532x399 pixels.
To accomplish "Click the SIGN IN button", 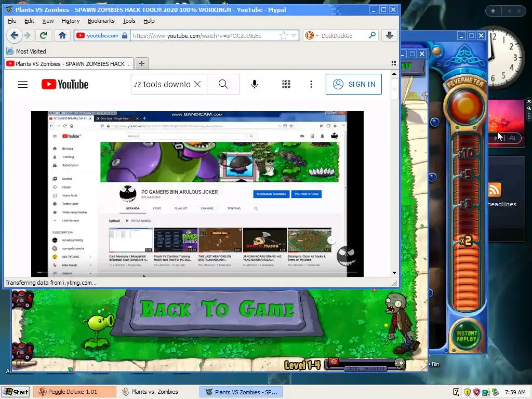I will coord(353,84).
